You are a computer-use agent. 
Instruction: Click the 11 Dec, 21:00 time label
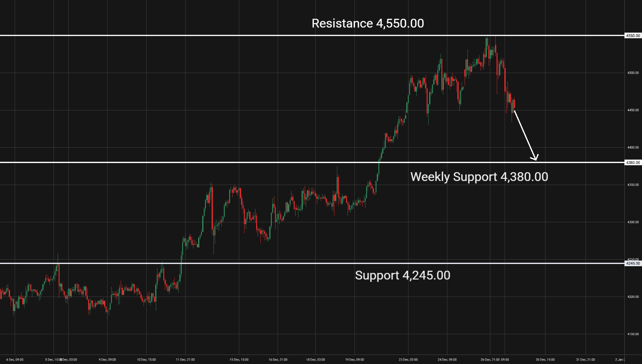click(185, 360)
